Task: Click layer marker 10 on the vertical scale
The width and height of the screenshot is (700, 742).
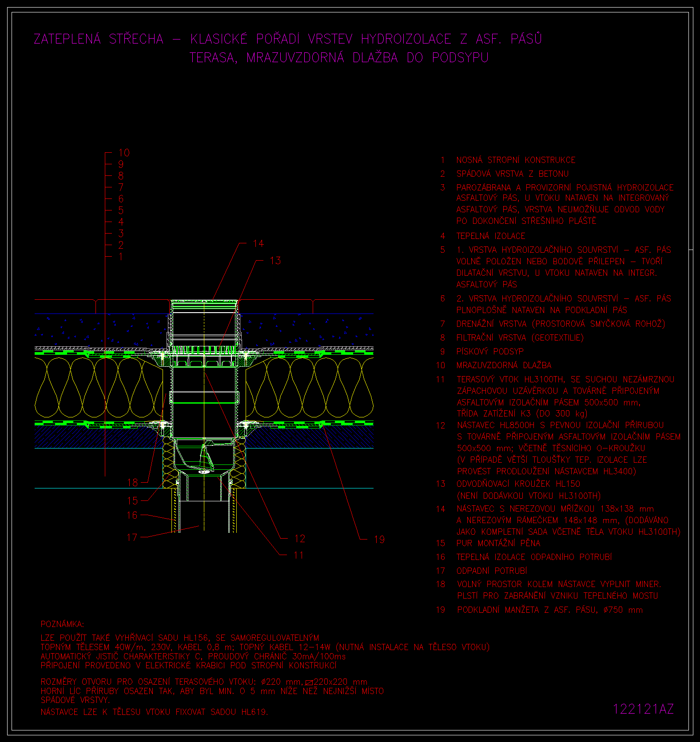Action: [x=124, y=153]
